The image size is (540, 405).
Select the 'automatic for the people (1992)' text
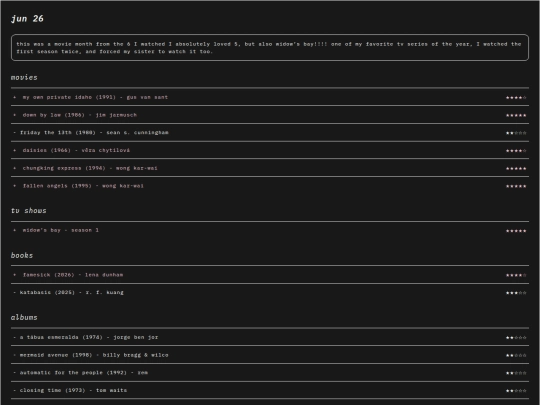73,373
